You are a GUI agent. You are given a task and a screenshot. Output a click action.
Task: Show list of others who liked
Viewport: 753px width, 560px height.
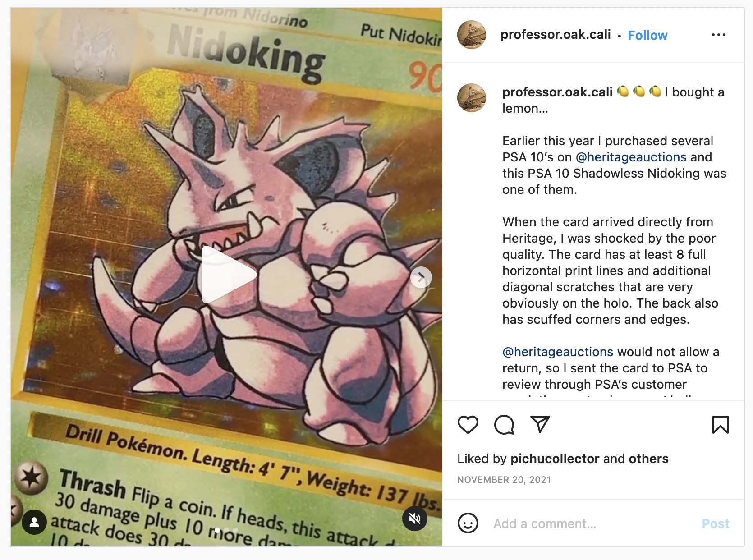pyautogui.click(x=648, y=459)
